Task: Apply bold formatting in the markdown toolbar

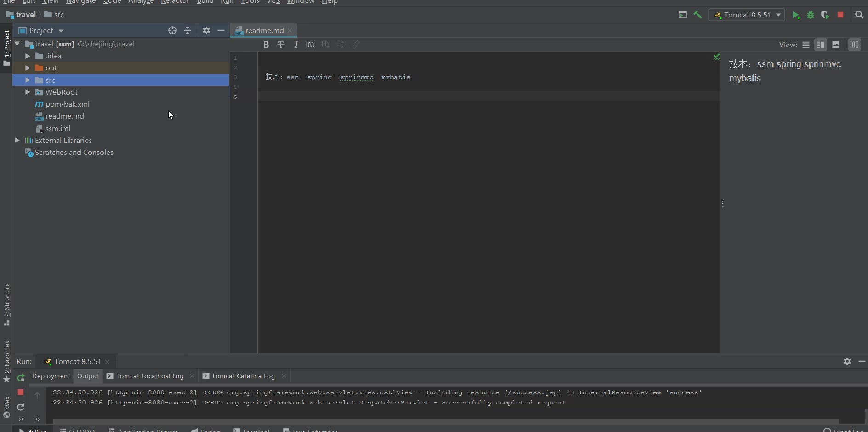Action: (266, 45)
